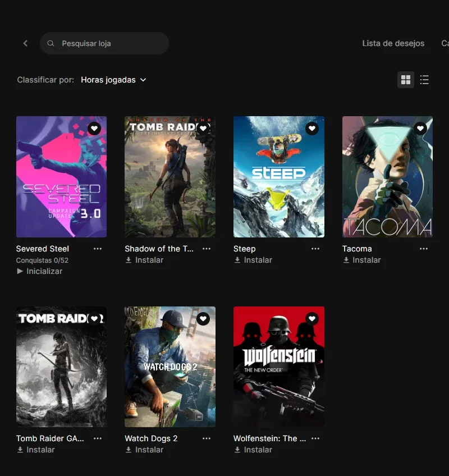The width and height of the screenshot is (449, 476).
Task: Click download icon under Tacoma
Action: click(x=346, y=260)
